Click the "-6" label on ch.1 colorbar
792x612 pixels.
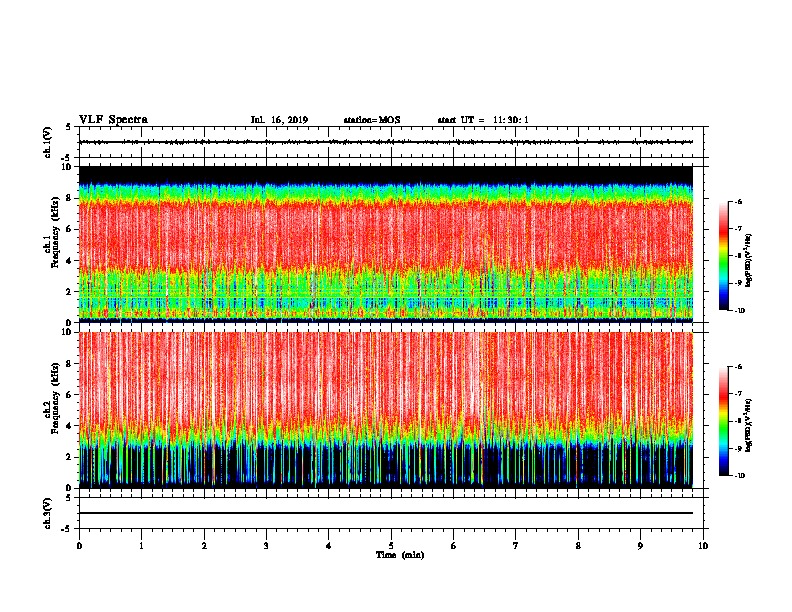tap(738, 202)
